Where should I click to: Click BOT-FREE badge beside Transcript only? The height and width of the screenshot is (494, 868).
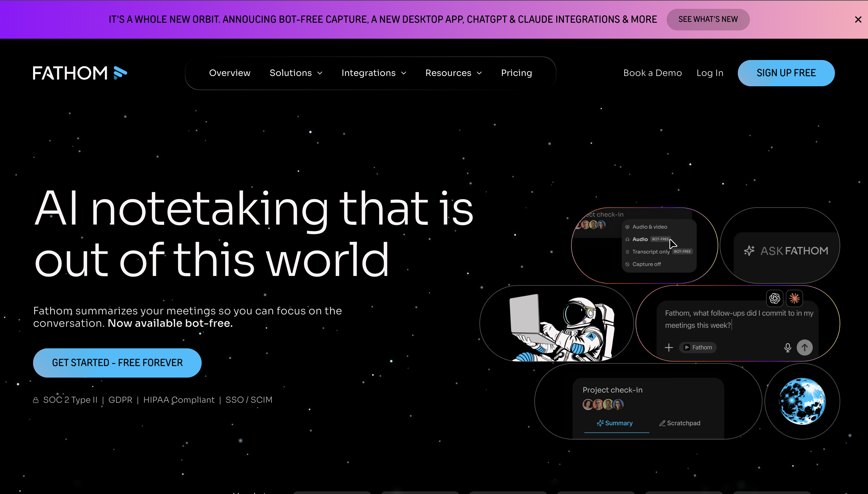pyautogui.click(x=682, y=251)
